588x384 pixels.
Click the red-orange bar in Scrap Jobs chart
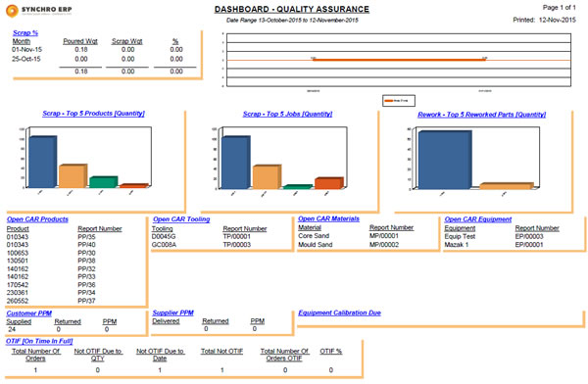click(x=329, y=183)
